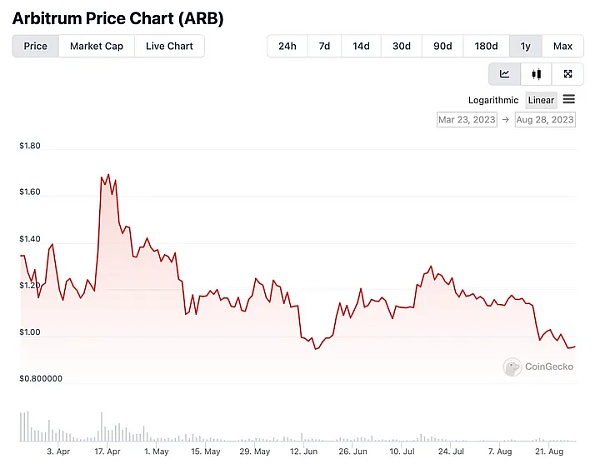
Task: Open the Live Chart tab
Action: (x=169, y=46)
